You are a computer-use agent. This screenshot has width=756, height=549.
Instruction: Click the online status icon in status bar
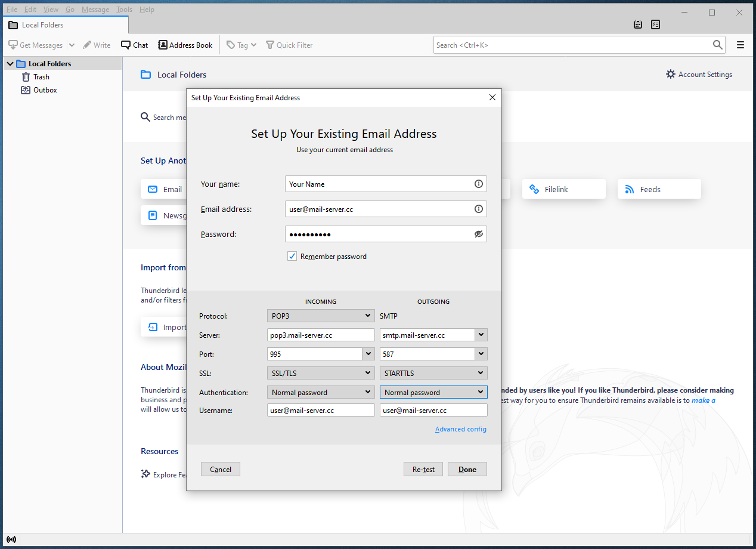[11, 539]
